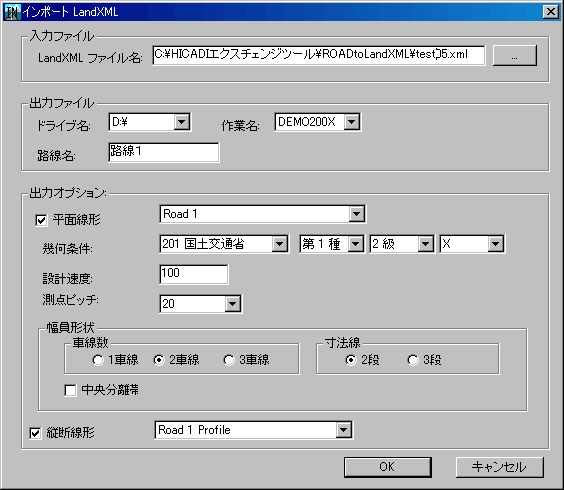Open the ドライブ名 drive dropdown

pyautogui.click(x=150, y=122)
